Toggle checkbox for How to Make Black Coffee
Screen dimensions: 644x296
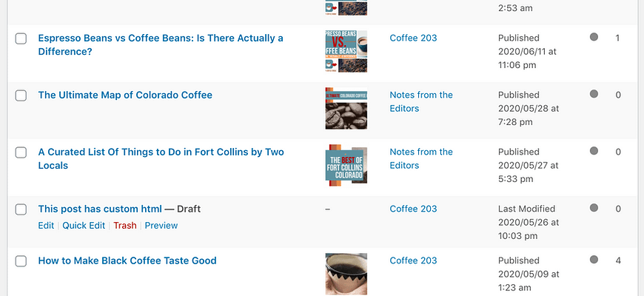pyautogui.click(x=21, y=261)
